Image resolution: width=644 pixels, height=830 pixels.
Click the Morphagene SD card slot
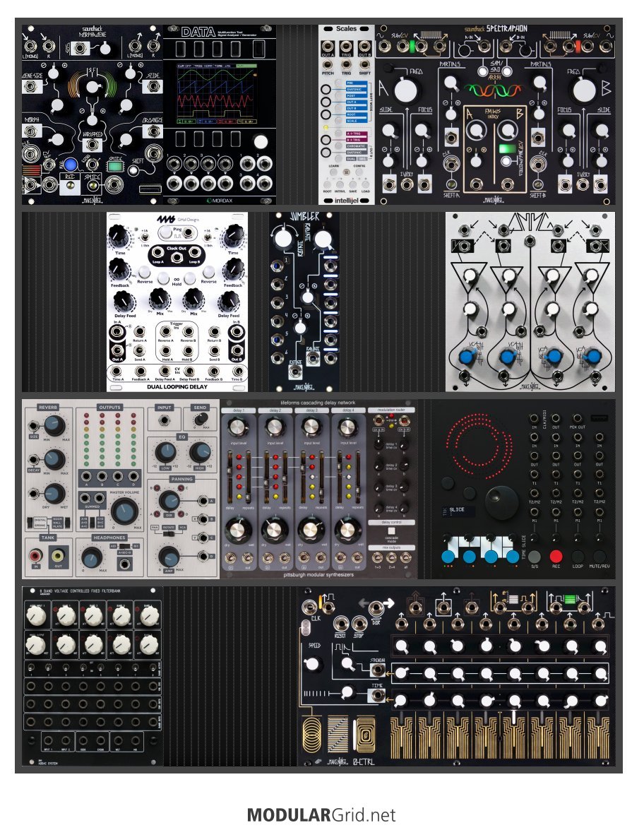coord(150,189)
